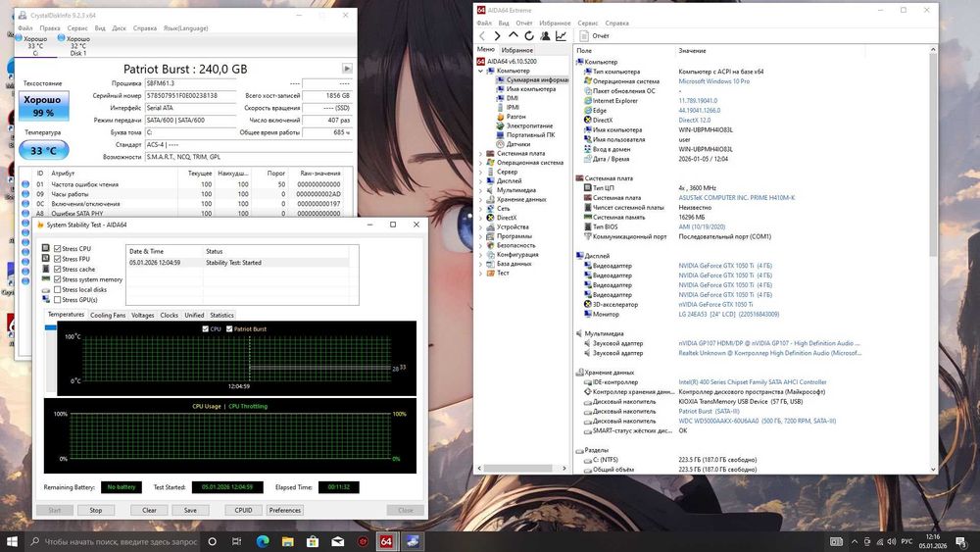Click the AIDA64 up-level arrow icon
Viewport: 980px width, 552px height.
pos(514,35)
